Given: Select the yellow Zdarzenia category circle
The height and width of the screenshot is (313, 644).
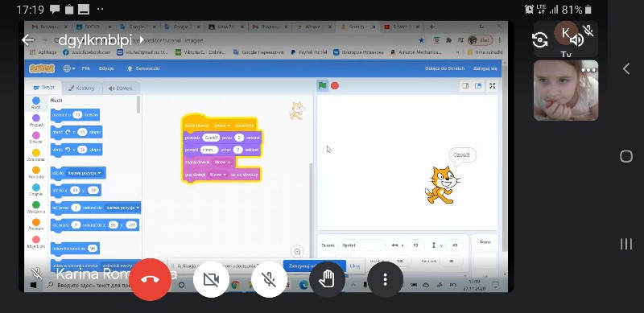Looking at the screenshot, I should pyautogui.click(x=36, y=153).
